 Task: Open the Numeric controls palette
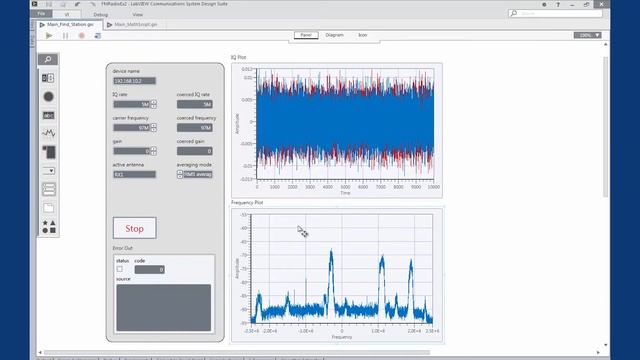(x=48, y=78)
